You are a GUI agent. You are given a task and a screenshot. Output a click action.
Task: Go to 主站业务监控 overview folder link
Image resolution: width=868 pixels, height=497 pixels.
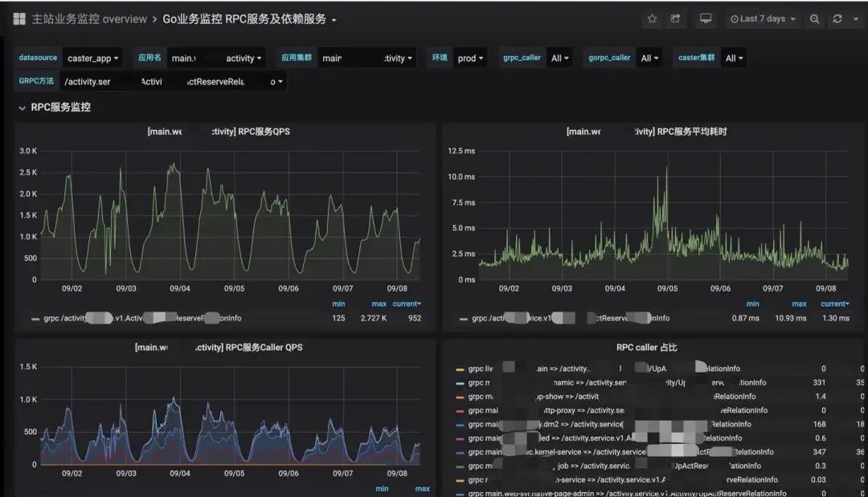pyautogui.click(x=89, y=19)
